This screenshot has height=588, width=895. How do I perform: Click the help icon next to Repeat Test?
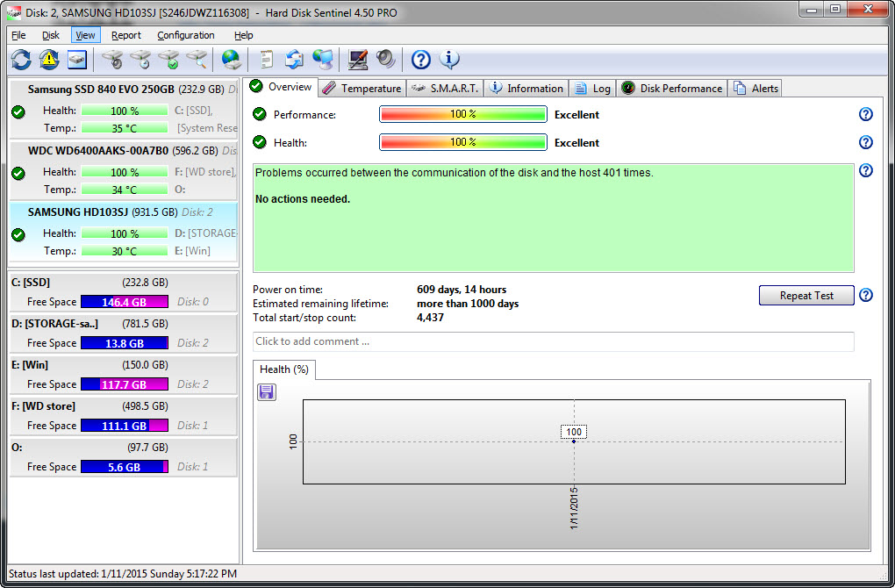[866, 295]
